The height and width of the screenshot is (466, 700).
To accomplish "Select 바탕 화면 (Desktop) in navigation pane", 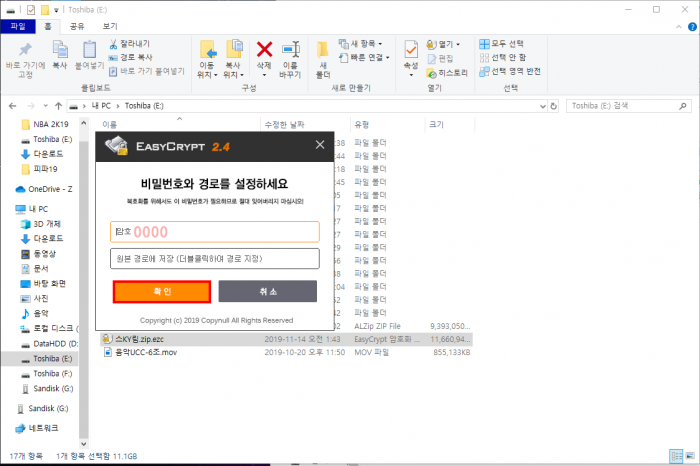I will [43, 283].
